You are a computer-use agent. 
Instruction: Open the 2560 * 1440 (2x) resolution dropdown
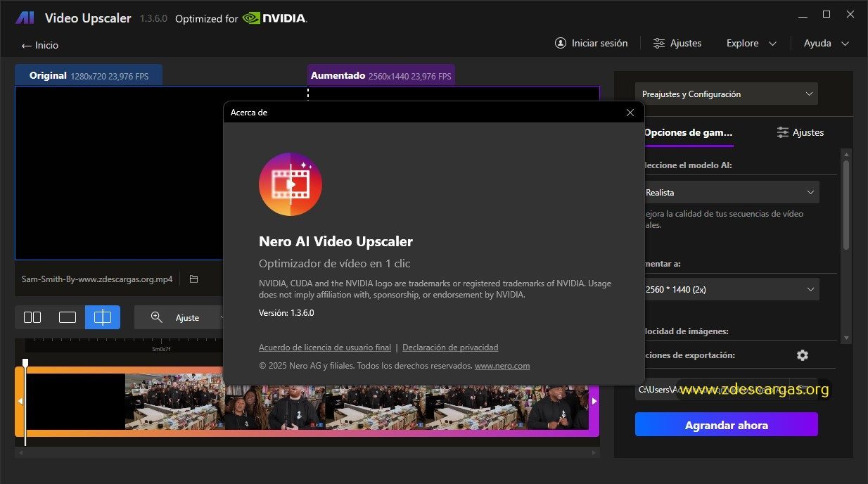[731, 289]
